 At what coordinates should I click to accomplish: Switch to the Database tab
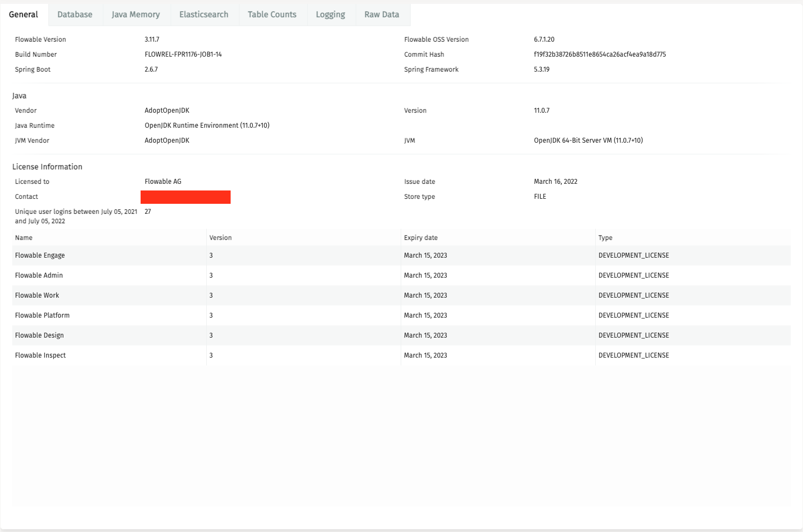[74, 14]
